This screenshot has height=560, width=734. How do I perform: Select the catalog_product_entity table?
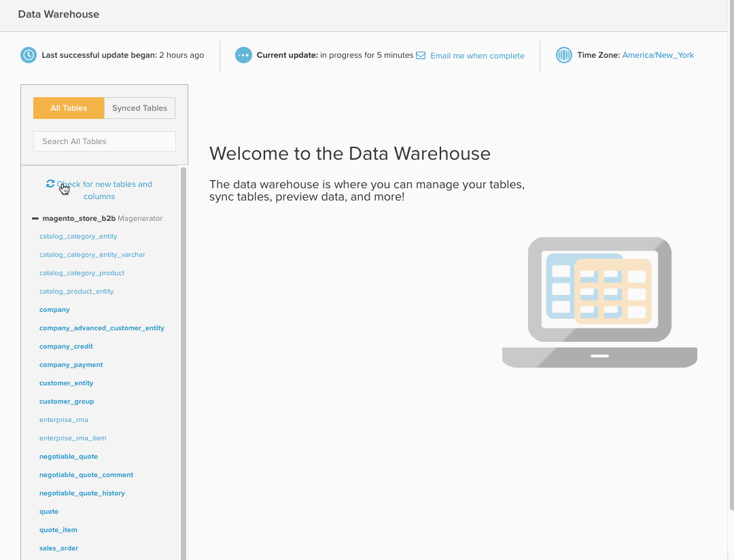pyautogui.click(x=76, y=291)
